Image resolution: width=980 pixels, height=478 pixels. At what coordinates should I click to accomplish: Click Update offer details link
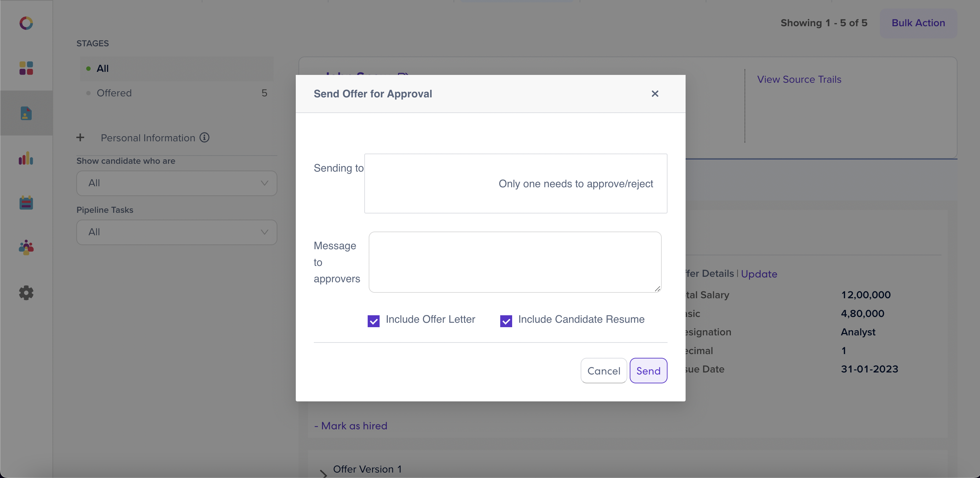tap(759, 274)
